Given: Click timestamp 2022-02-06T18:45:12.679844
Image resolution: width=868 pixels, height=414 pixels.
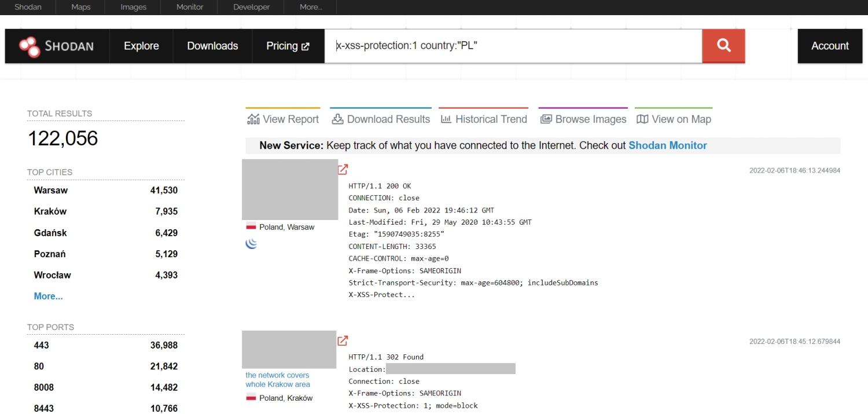Looking at the screenshot, I should 795,341.
